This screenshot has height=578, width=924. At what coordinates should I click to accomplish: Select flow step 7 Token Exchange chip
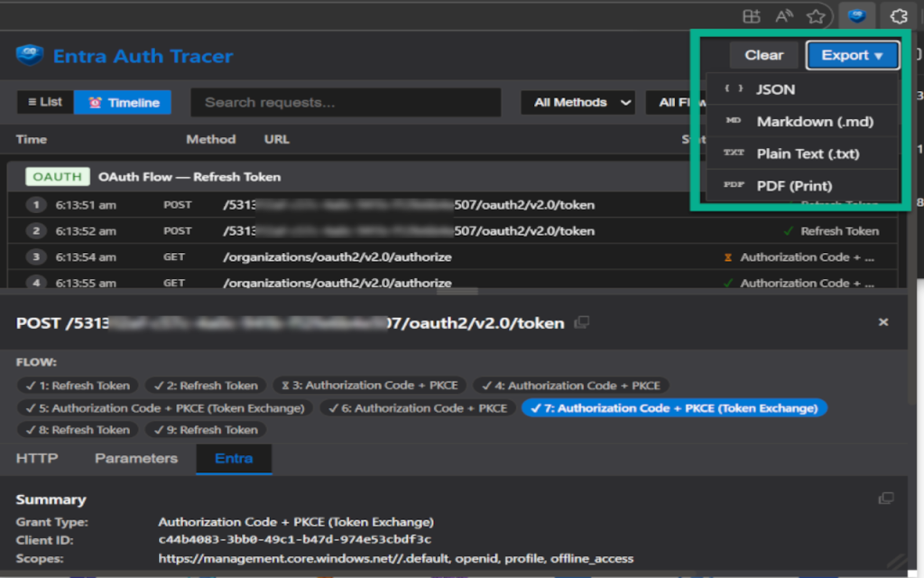tap(674, 408)
